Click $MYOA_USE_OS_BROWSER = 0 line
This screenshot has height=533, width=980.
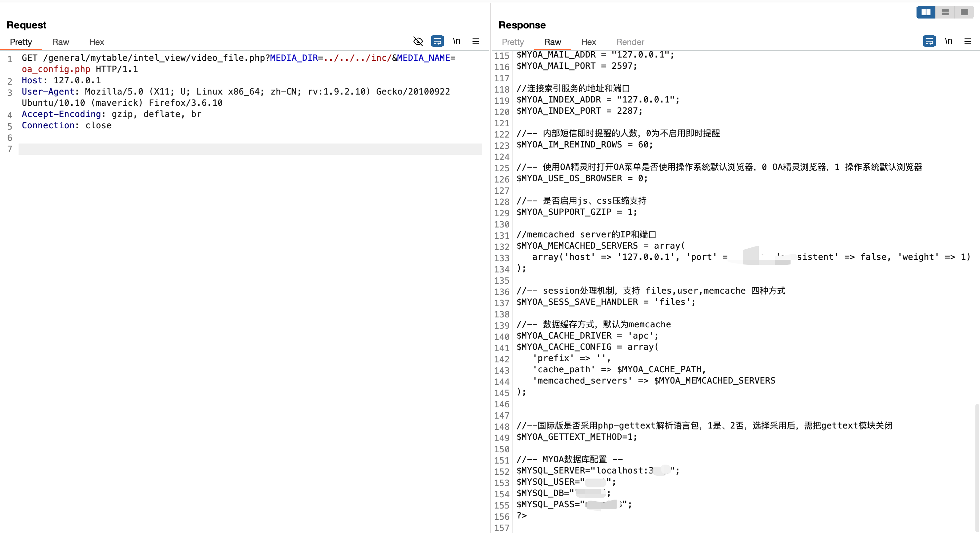tap(582, 179)
